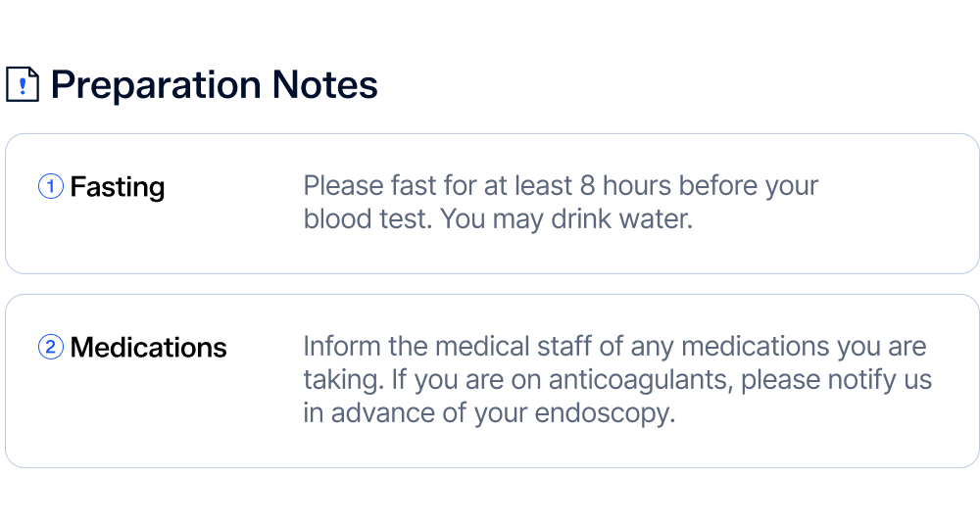Click the "please notify us" text
Viewport: 980px width, 527px height.
click(x=836, y=380)
